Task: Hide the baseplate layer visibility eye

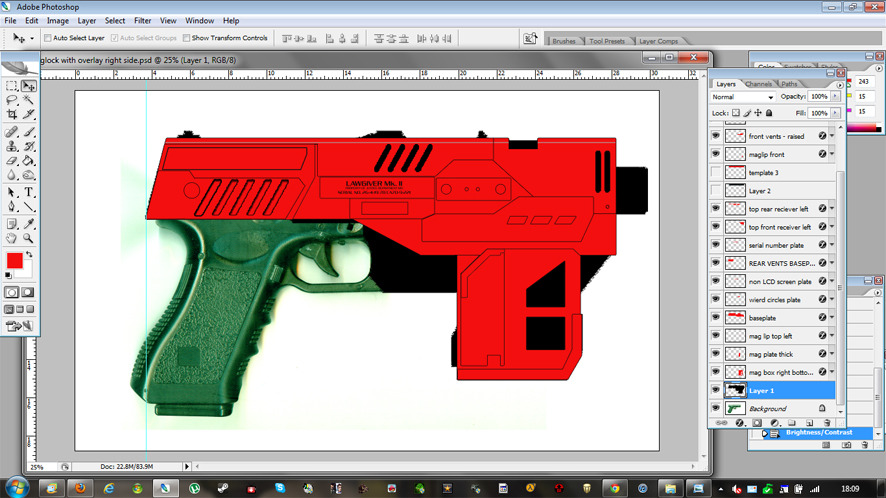Action: (716, 318)
